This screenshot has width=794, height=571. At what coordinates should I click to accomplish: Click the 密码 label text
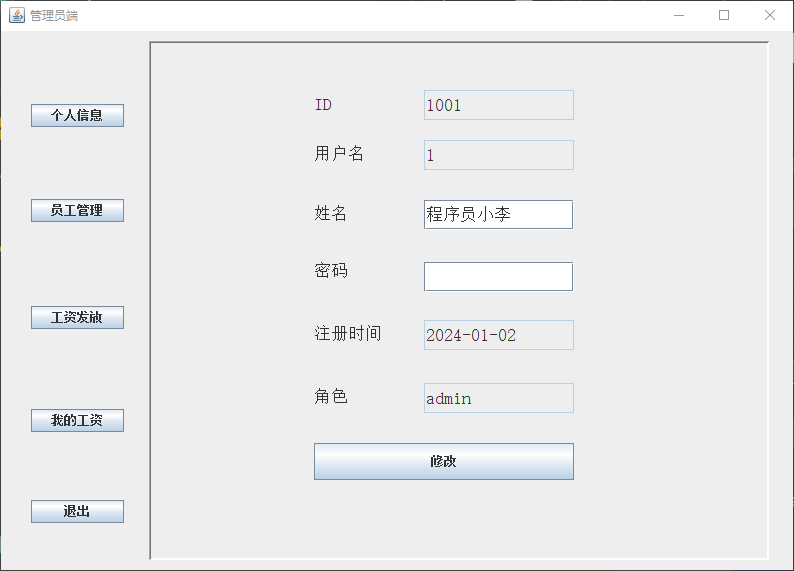click(331, 271)
